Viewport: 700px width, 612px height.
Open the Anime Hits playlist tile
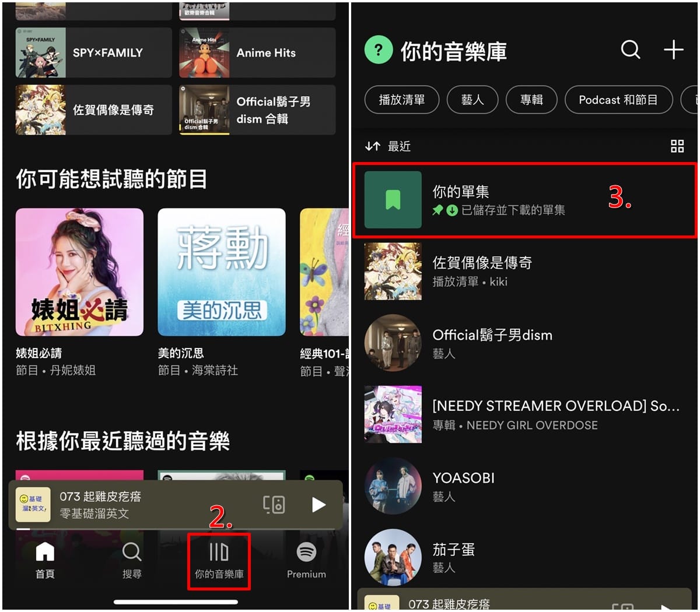257,52
